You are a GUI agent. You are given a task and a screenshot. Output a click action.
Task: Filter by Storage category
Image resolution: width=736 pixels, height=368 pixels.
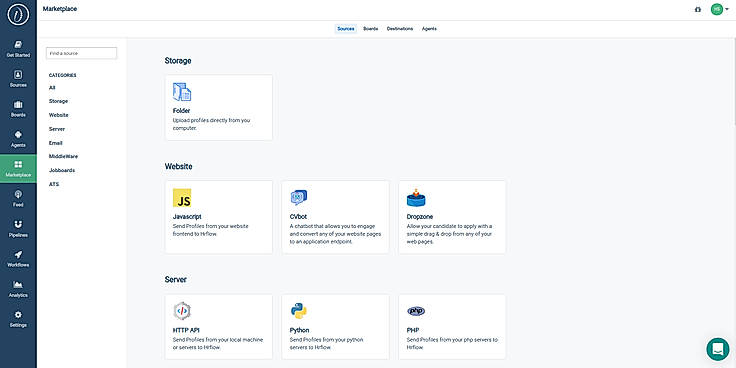click(58, 101)
